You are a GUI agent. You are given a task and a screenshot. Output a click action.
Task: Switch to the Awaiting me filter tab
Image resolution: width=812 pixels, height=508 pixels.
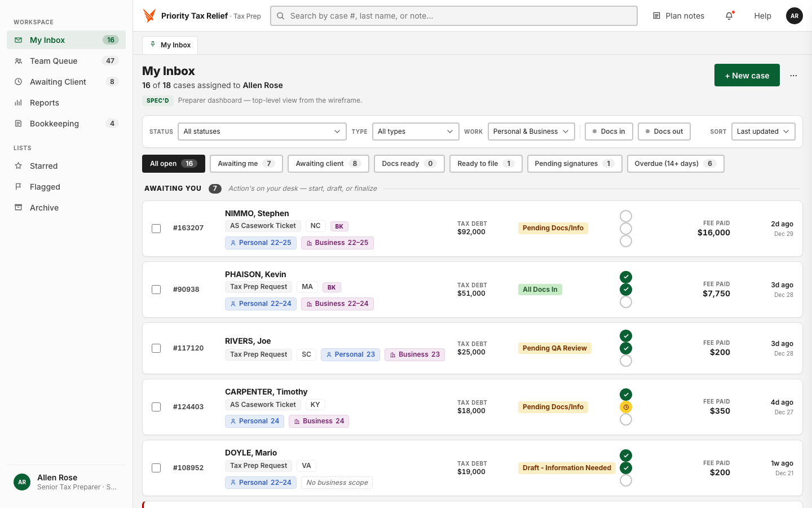(246, 164)
